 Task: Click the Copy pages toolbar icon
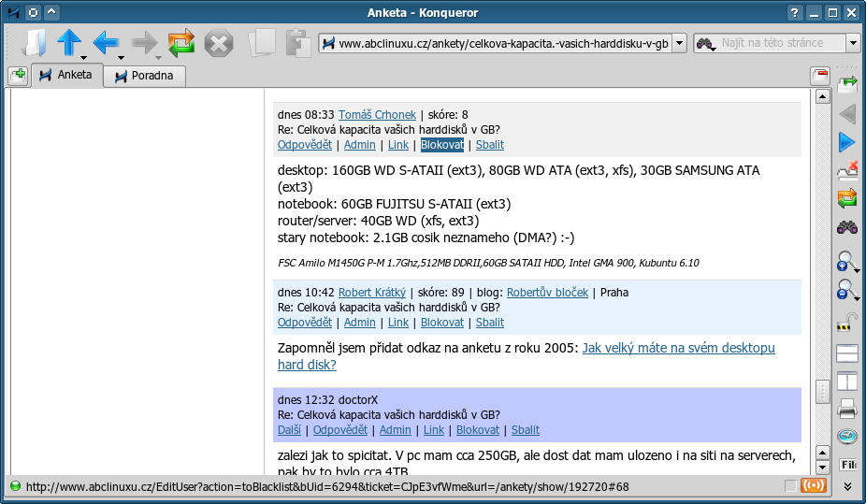pos(263,42)
